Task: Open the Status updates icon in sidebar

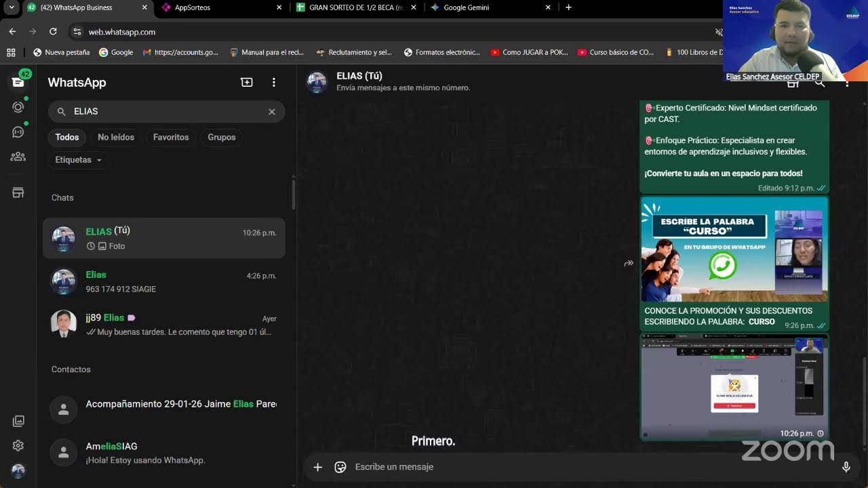Action: pyautogui.click(x=18, y=107)
